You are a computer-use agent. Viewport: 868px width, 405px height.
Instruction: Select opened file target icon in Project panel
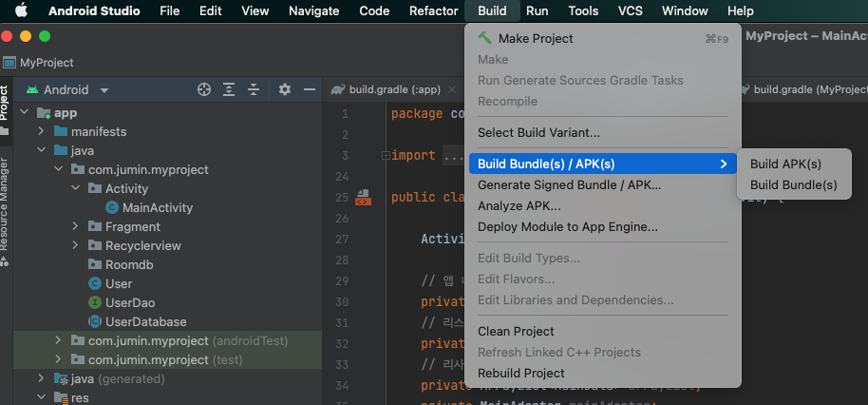click(204, 89)
